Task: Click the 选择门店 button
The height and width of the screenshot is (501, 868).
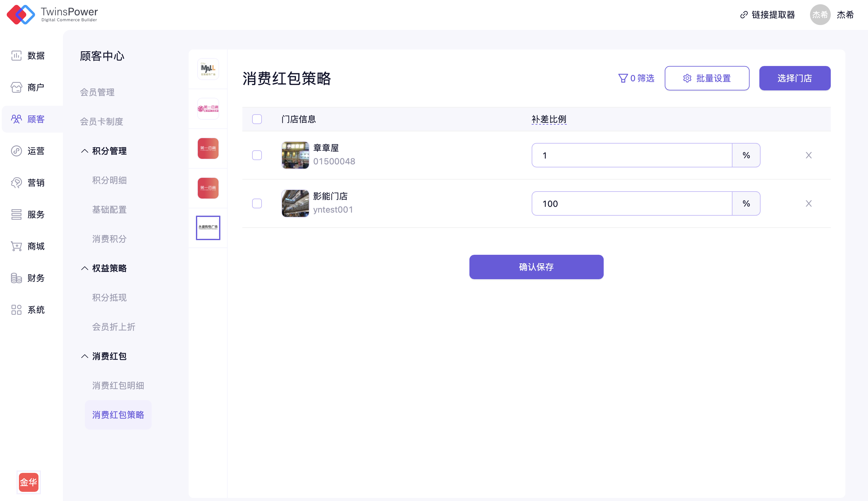Action: click(794, 79)
